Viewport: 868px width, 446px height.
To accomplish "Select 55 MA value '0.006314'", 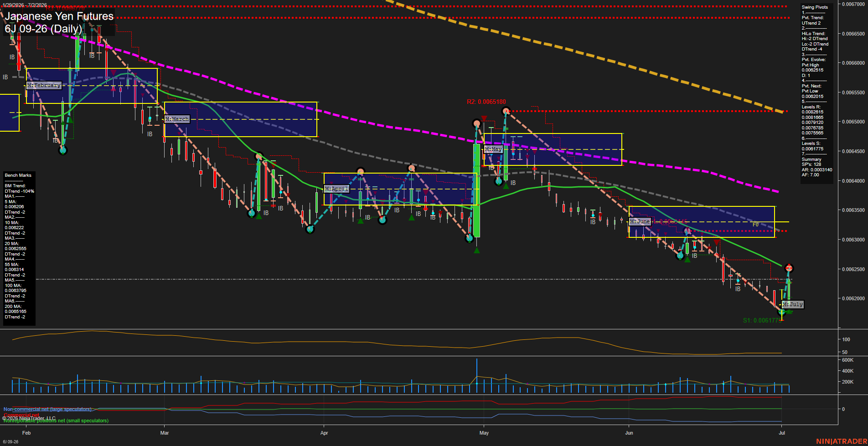I will tap(14, 270).
